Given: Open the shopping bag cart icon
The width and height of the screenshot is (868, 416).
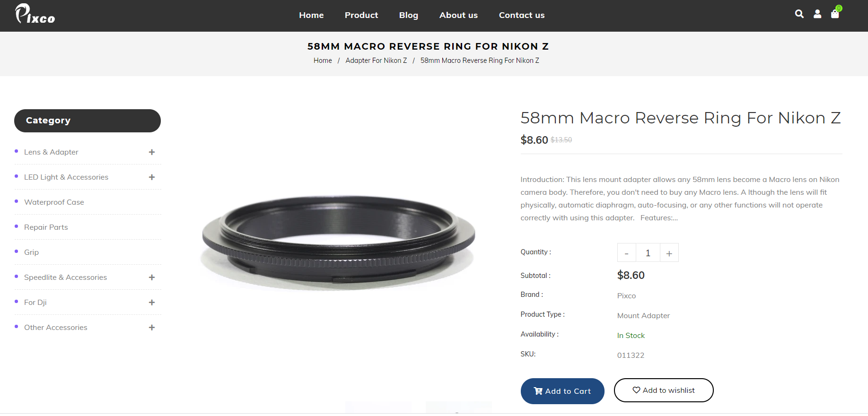Looking at the screenshot, I should [835, 14].
